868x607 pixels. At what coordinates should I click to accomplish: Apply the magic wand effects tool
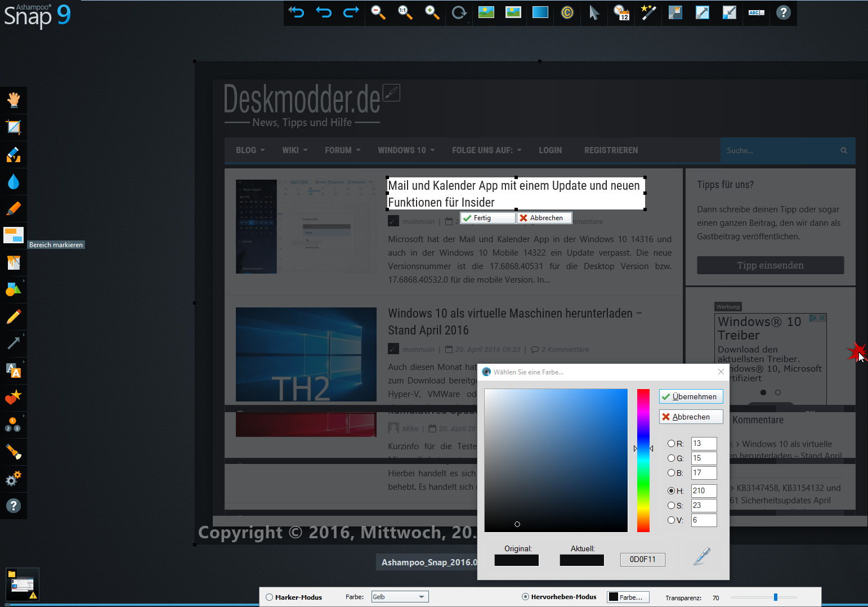[648, 12]
